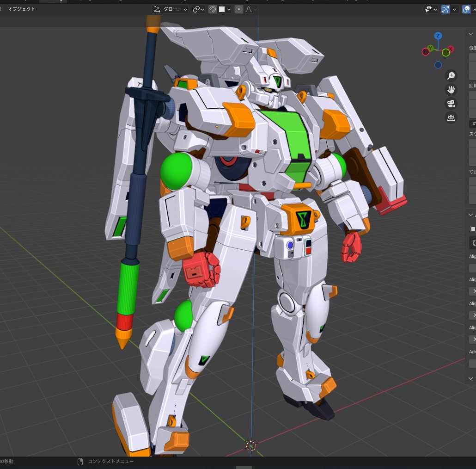476x469 pixels.
Task: Align view to Z axis on gizmo
Action: pyautogui.click(x=438, y=36)
